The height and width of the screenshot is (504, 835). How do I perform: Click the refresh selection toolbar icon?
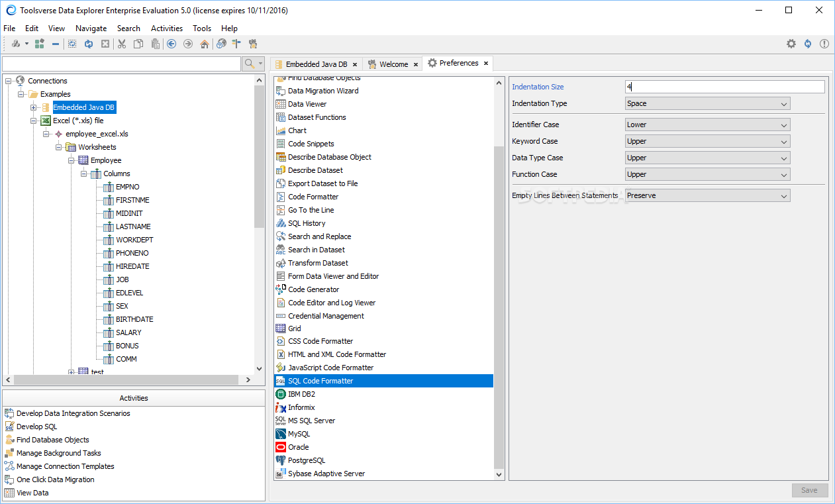(x=72, y=44)
